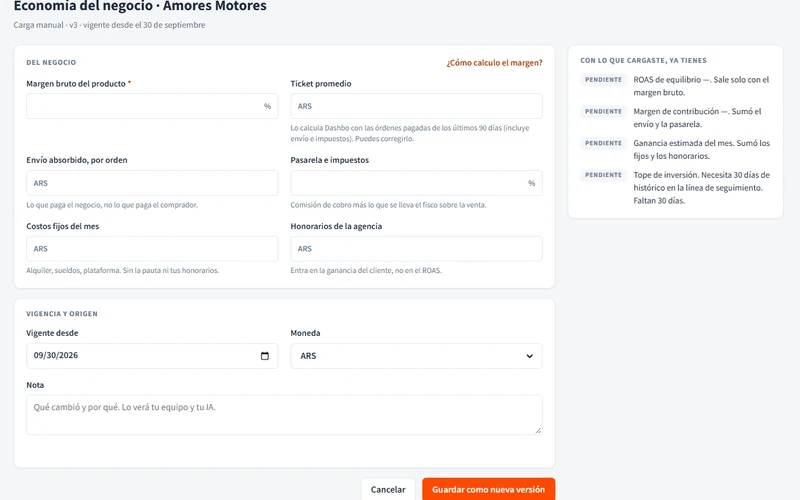Image resolution: width=800 pixels, height=500 pixels.
Task: Click the hint 'Alquiler, sueldos, plataforma'
Action: coord(122,270)
